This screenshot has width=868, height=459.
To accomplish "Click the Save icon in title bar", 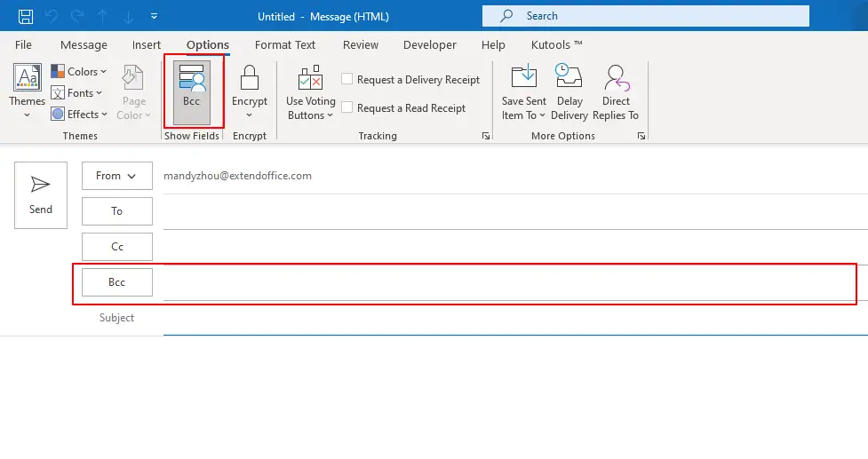I will [x=26, y=16].
